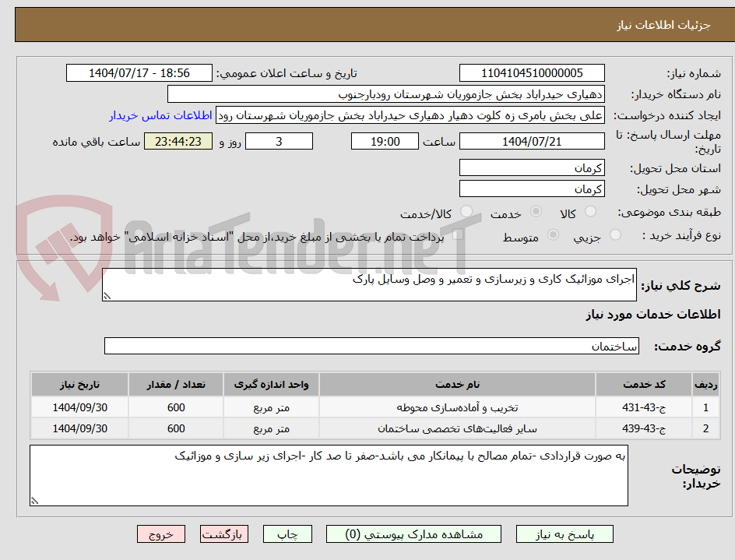Select the کالا radio button
The width and height of the screenshot is (735, 560).
tap(589, 211)
